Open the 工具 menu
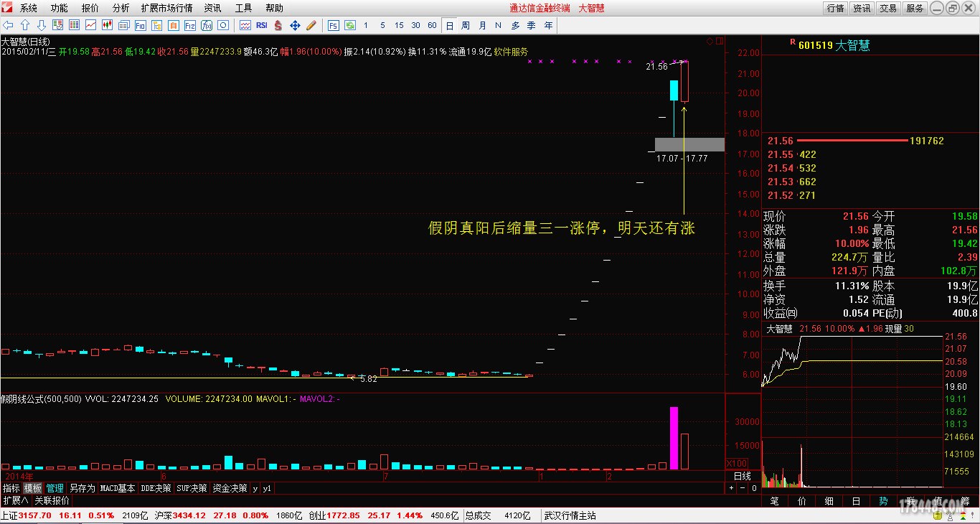The height and width of the screenshot is (524, 980). pos(243,8)
